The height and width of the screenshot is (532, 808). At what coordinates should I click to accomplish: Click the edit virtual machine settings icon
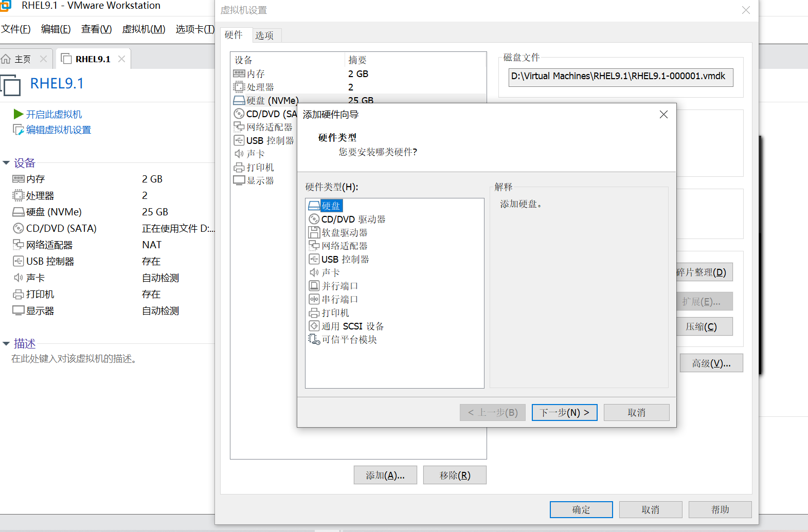(x=19, y=130)
